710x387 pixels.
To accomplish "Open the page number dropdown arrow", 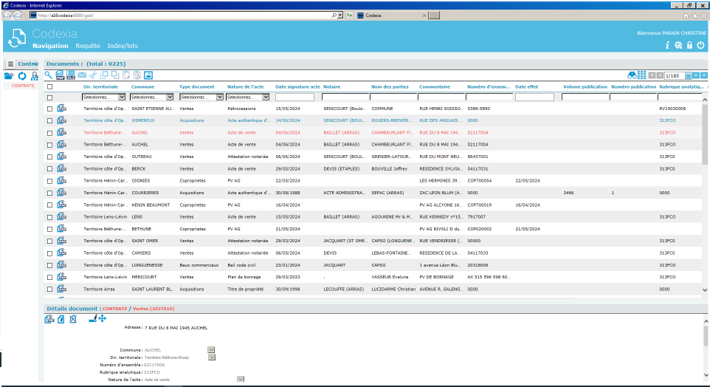I will 688,76.
